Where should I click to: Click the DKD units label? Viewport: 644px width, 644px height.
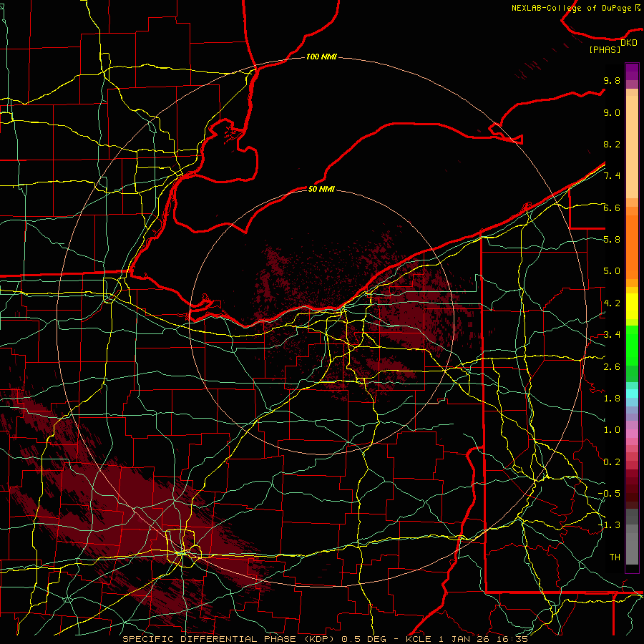click(628, 43)
